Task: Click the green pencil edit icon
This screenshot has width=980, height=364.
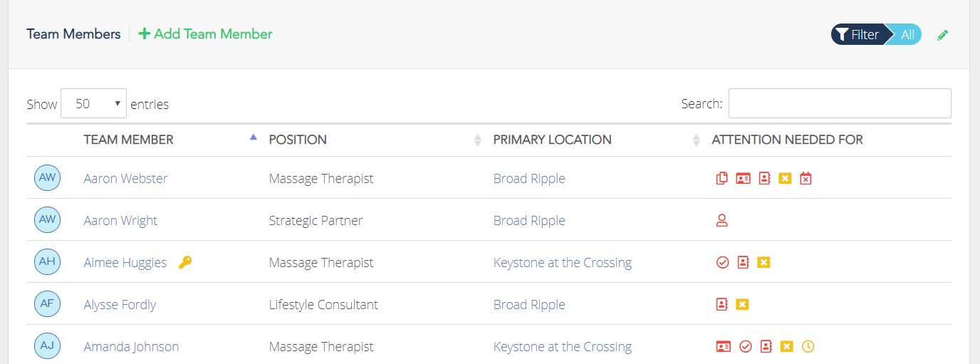Action: click(942, 35)
